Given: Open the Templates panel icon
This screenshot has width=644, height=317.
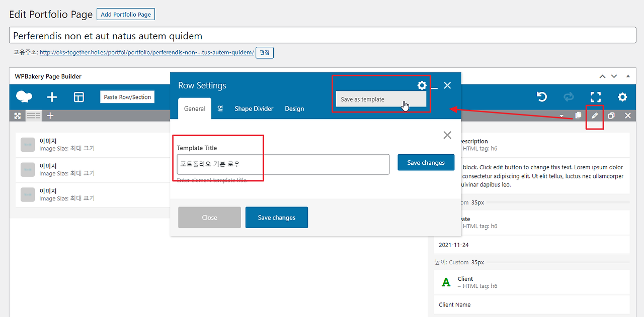Looking at the screenshot, I should pyautogui.click(x=79, y=97).
